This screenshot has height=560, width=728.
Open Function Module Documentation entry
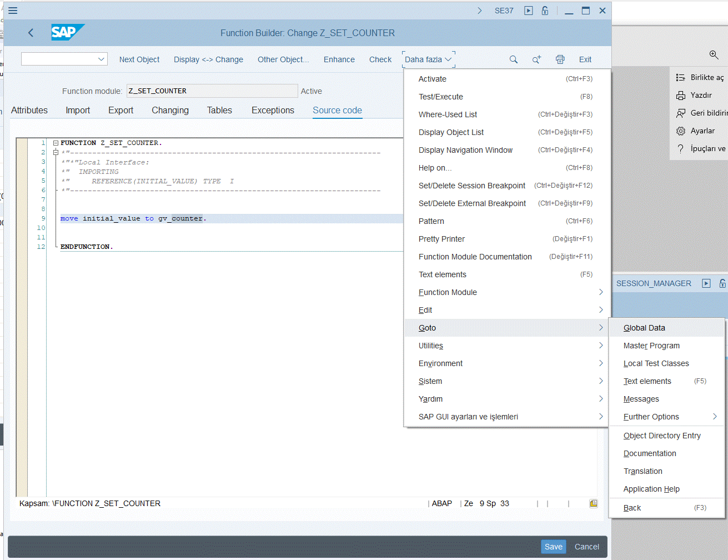click(x=507, y=257)
